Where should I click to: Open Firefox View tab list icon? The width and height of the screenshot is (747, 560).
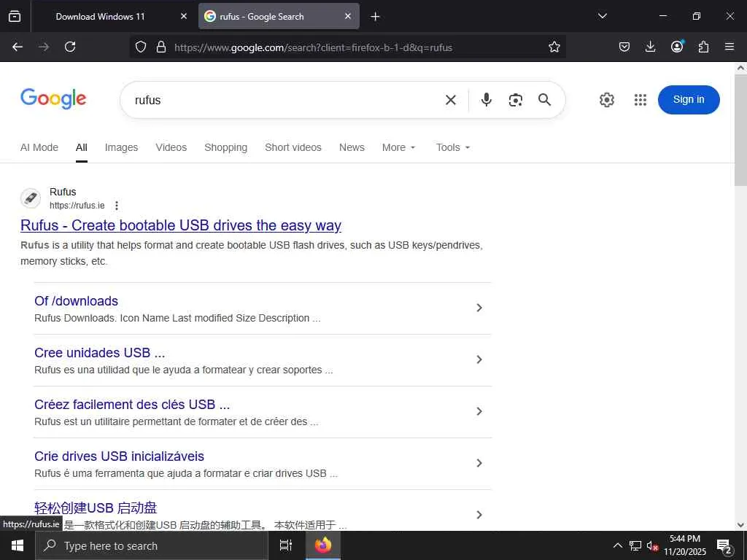[x=15, y=16]
